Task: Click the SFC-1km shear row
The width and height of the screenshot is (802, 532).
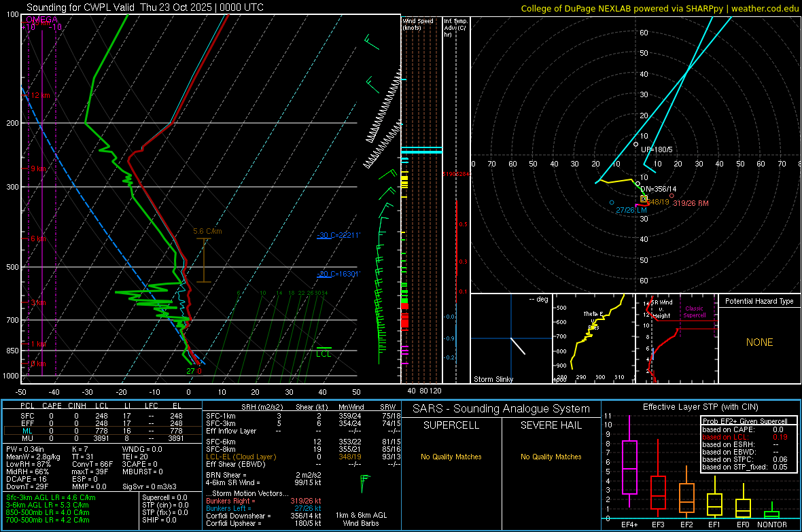Action: tap(303, 416)
